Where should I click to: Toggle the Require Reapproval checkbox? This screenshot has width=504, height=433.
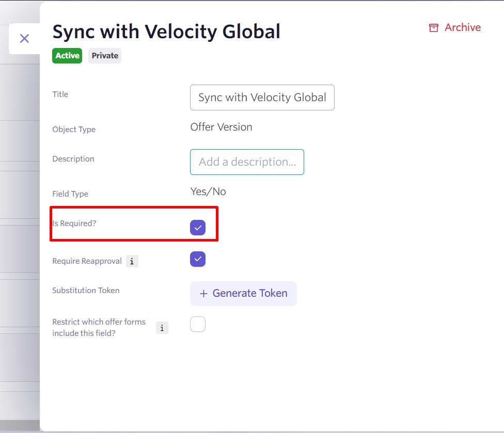(x=198, y=259)
